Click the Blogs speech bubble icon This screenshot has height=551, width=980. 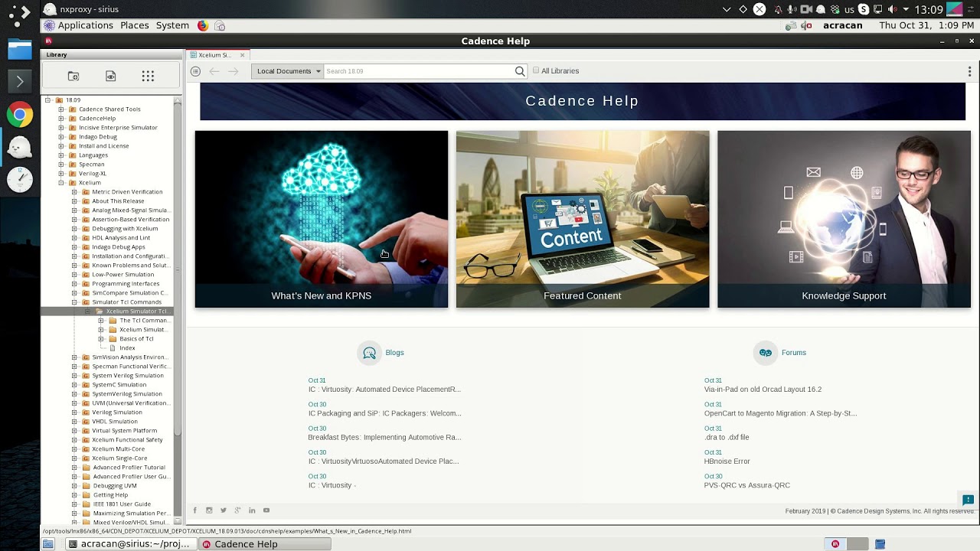[x=370, y=353]
